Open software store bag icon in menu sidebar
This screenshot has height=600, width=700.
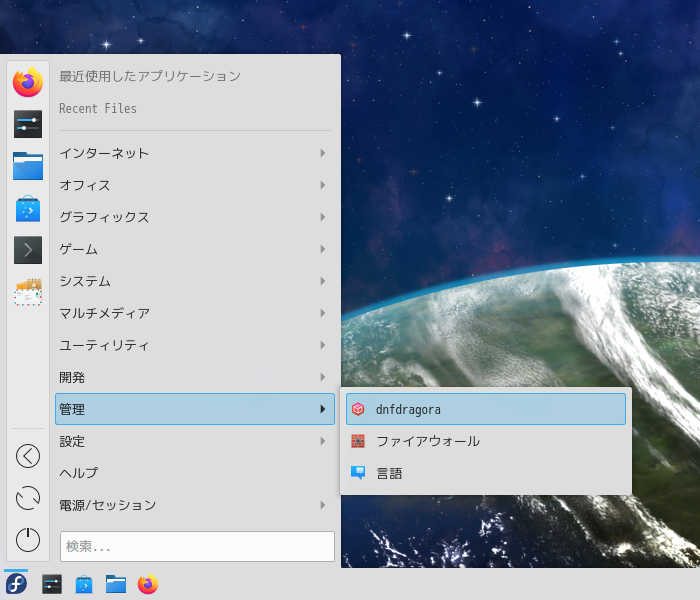point(28,208)
